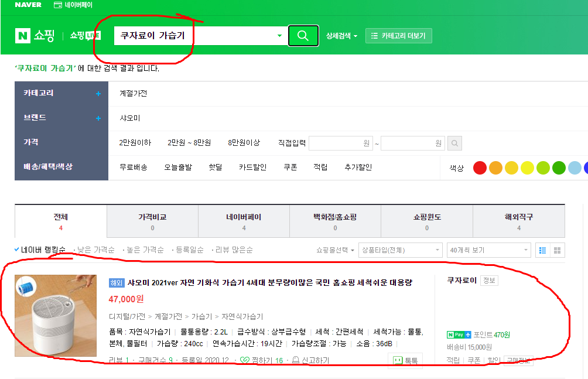This screenshot has width=588, height=379.
Task: Select the 계절가전 category
Action: click(133, 94)
